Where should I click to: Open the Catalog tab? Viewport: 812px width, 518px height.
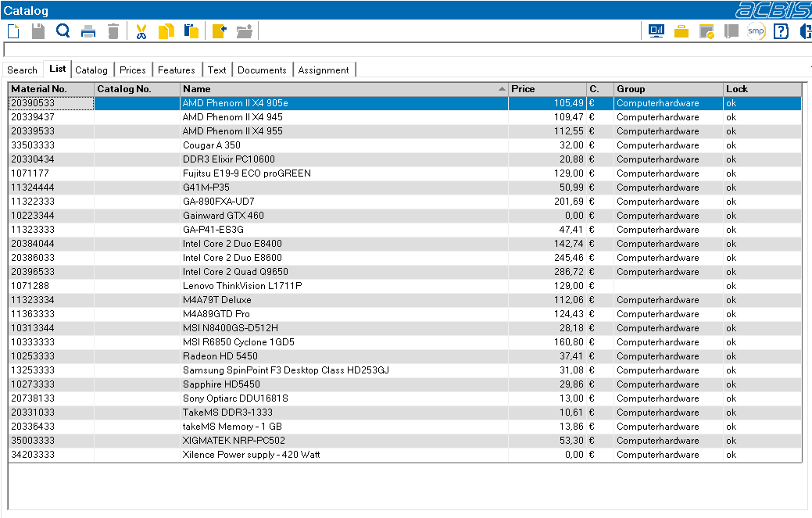pyautogui.click(x=91, y=70)
